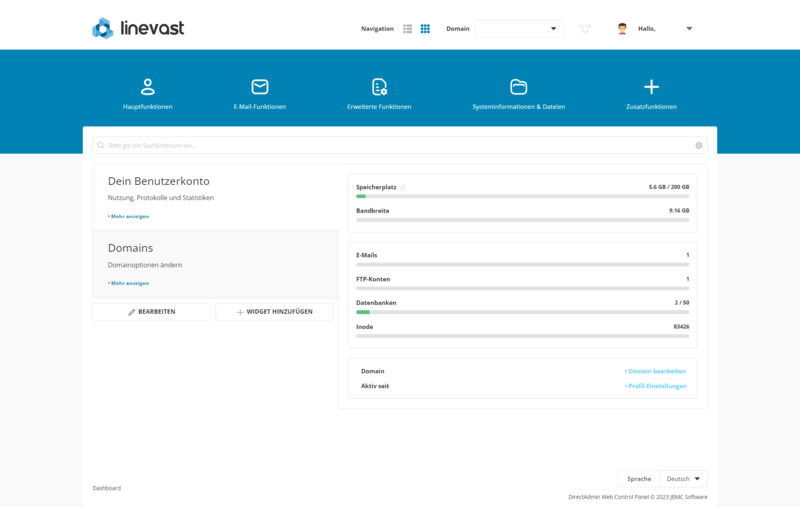Open the Domain selector dropdown

point(519,29)
